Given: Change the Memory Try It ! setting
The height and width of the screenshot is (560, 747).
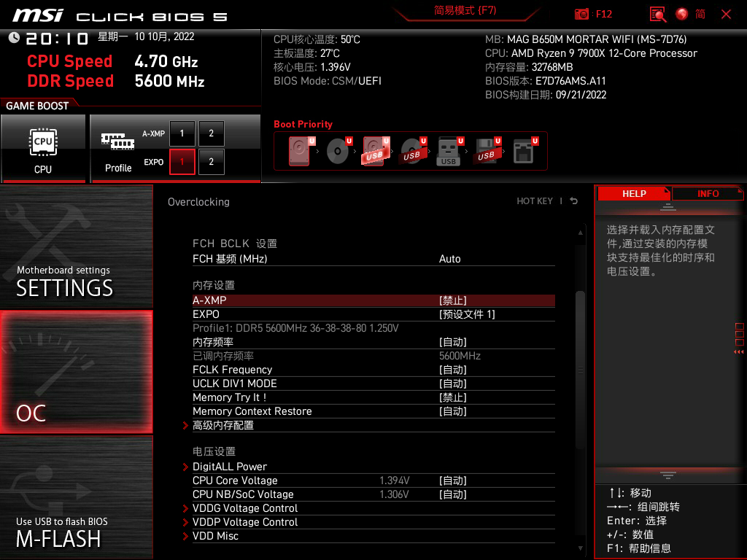Looking at the screenshot, I should click(x=373, y=397).
